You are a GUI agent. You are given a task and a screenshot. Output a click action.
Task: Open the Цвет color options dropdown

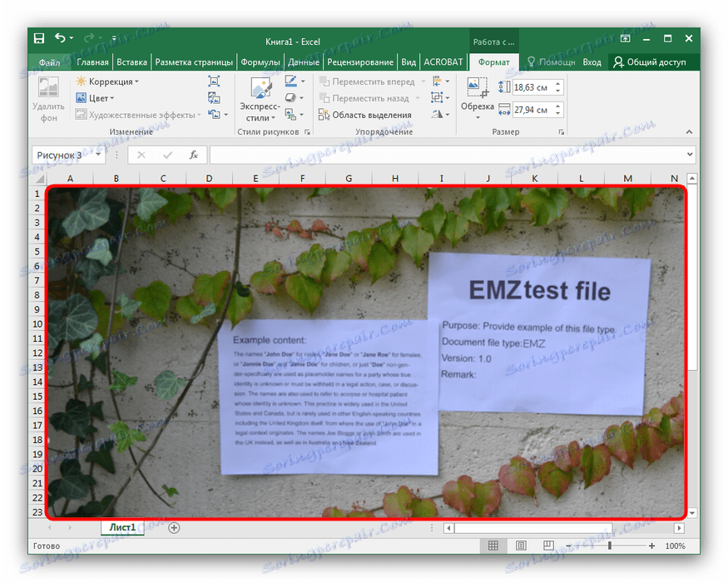click(95, 98)
